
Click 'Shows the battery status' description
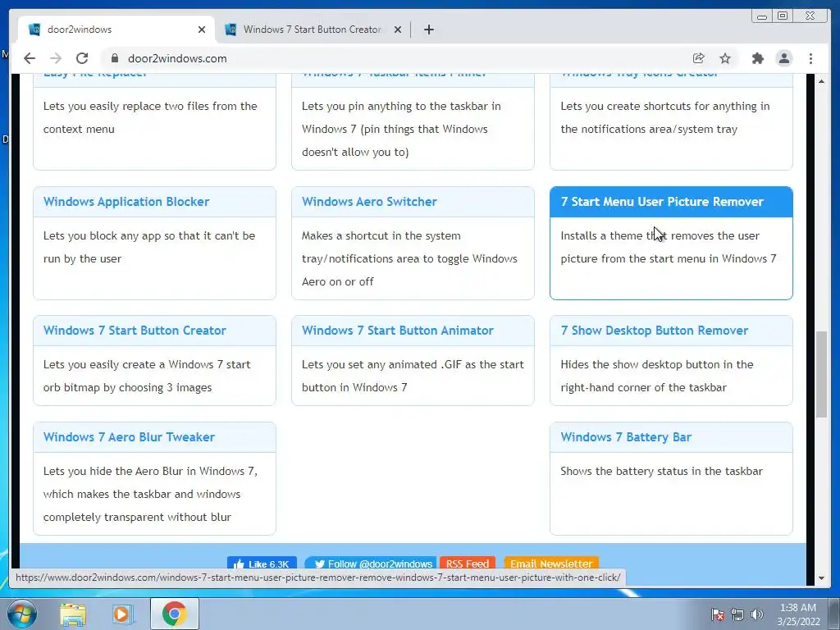662,471
